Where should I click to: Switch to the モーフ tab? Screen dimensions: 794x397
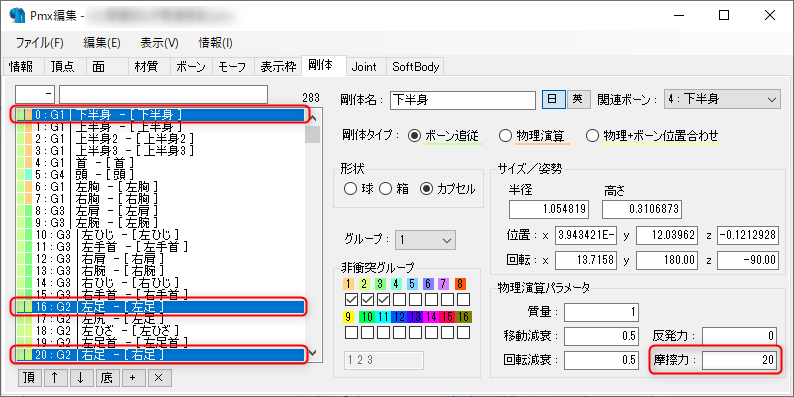[x=233, y=67]
